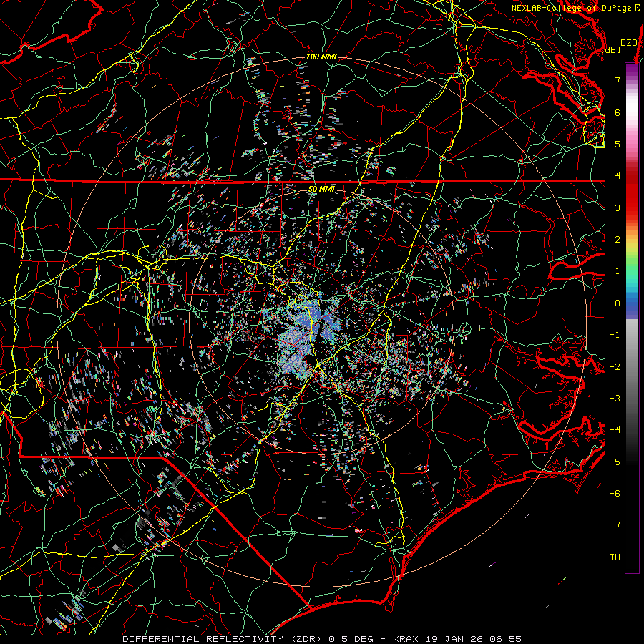The width and height of the screenshot is (644, 644).
Task: Click the ZDR color bar legend
Action: click(x=632, y=318)
